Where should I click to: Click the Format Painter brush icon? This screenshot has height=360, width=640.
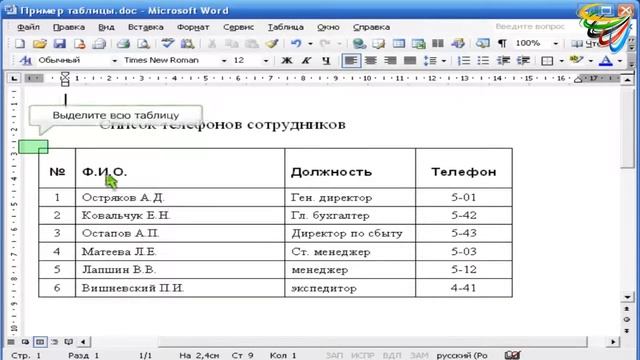pyautogui.click(x=271, y=43)
